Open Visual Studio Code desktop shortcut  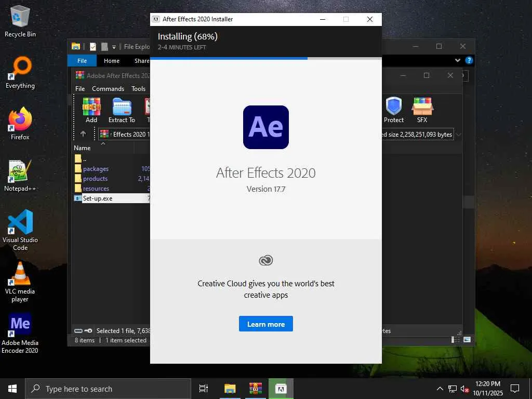tap(20, 230)
